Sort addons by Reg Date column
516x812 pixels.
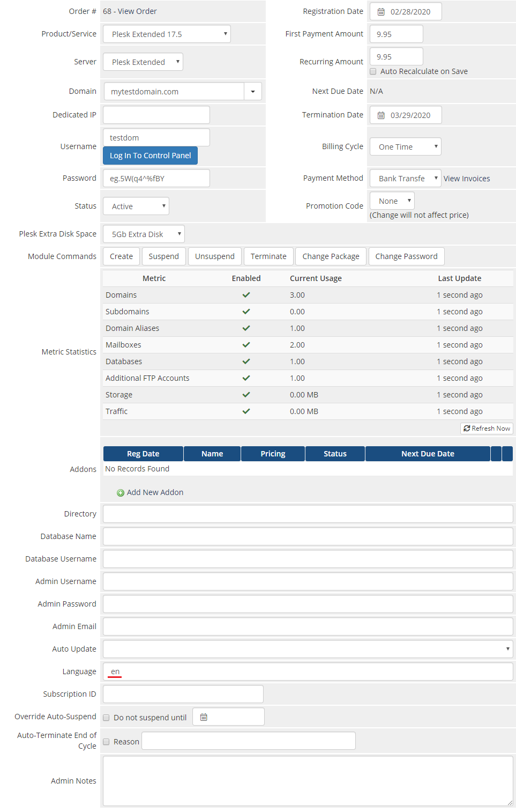coord(143,454)
